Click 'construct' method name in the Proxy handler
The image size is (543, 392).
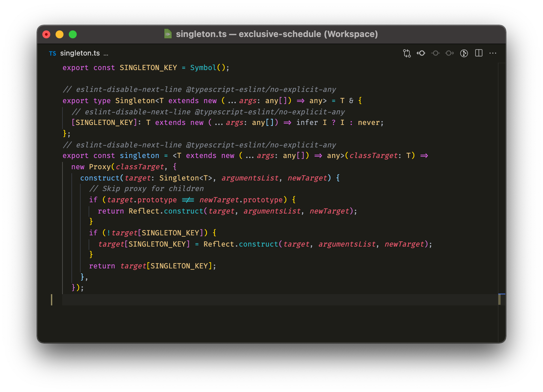tap(100, 178)
